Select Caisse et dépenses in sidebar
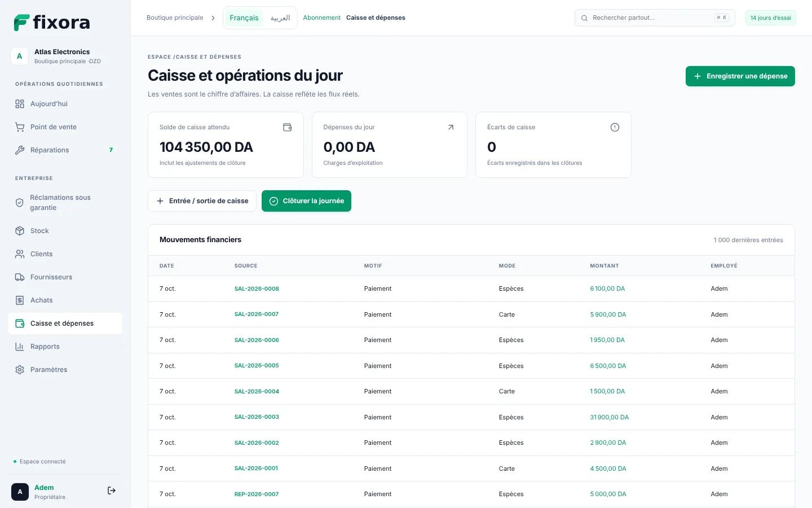Image resolution: width=812 pixels, height=508 pixels. point(65,323)
